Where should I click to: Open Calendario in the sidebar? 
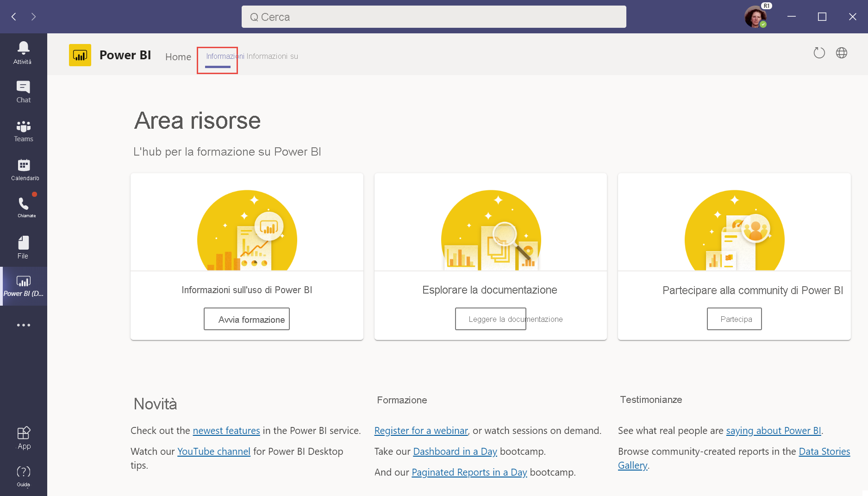[25, 170]
